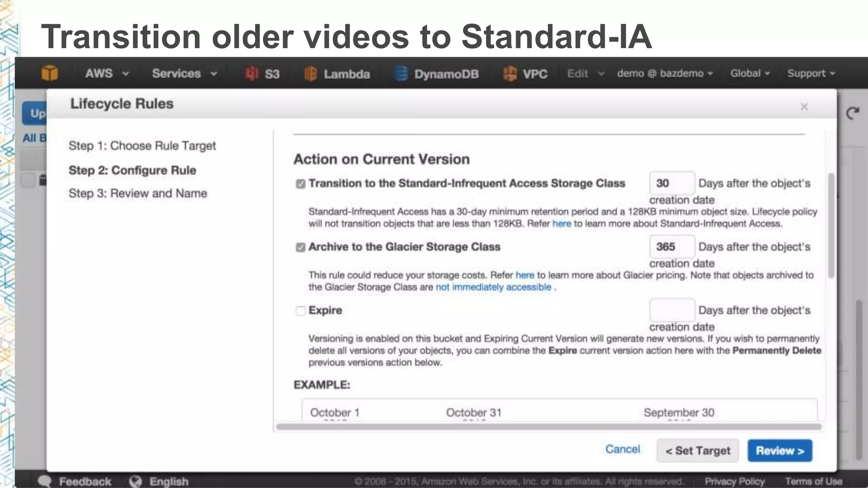Open the Global region dropdown
This screenshot has height=488, width=868.
coord(750,73)
